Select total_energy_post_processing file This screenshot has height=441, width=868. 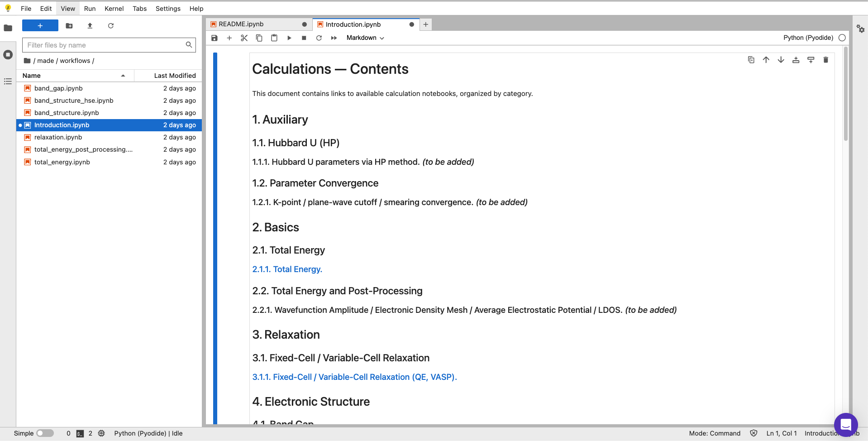pyautogui.click(x=109, y=149)
